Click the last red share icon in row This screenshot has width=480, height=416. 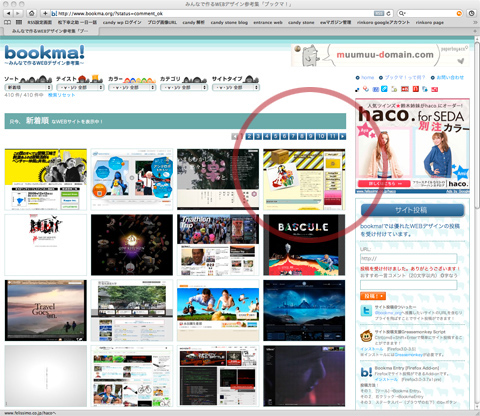click(435, 89)
